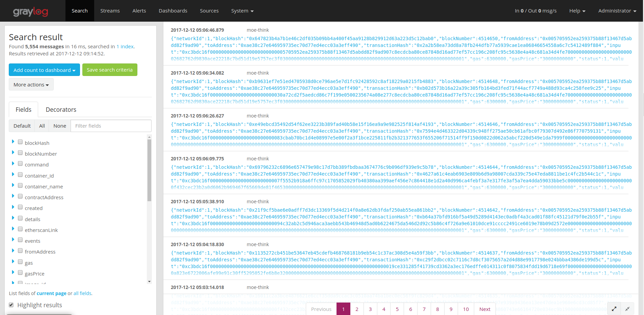
Task: Toggle the blockHash field checkbox
Action: pos(20,142)
